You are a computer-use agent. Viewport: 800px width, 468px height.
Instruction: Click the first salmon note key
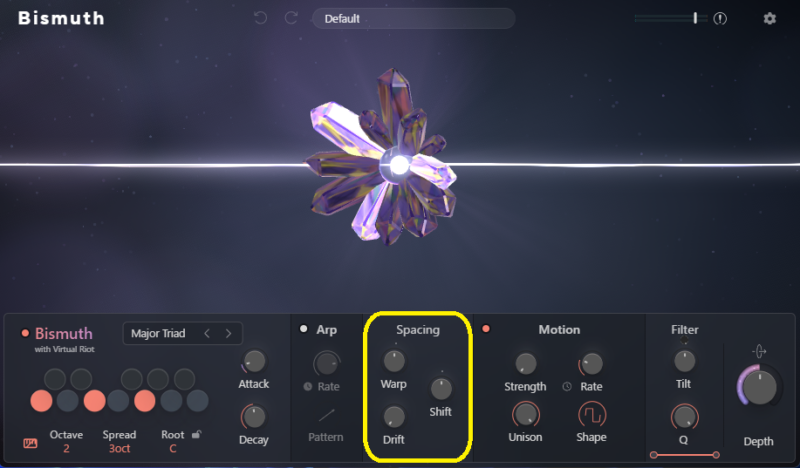coord(41,401)
